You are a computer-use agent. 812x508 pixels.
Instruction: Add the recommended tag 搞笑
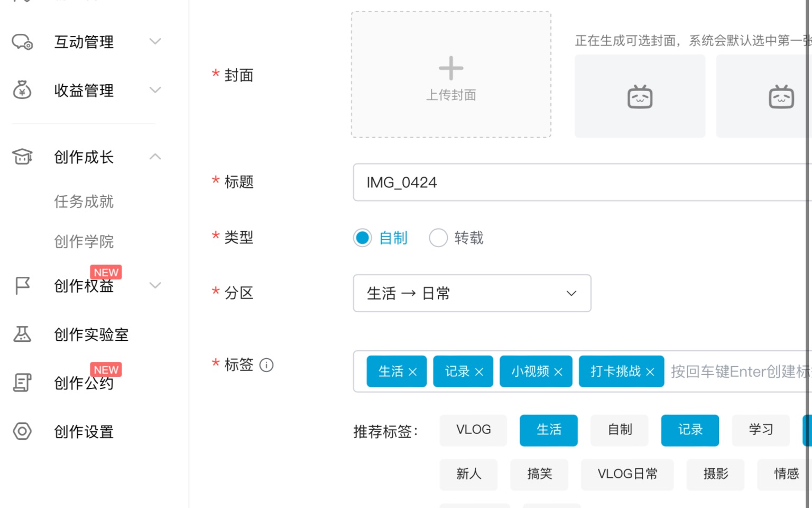539,475
